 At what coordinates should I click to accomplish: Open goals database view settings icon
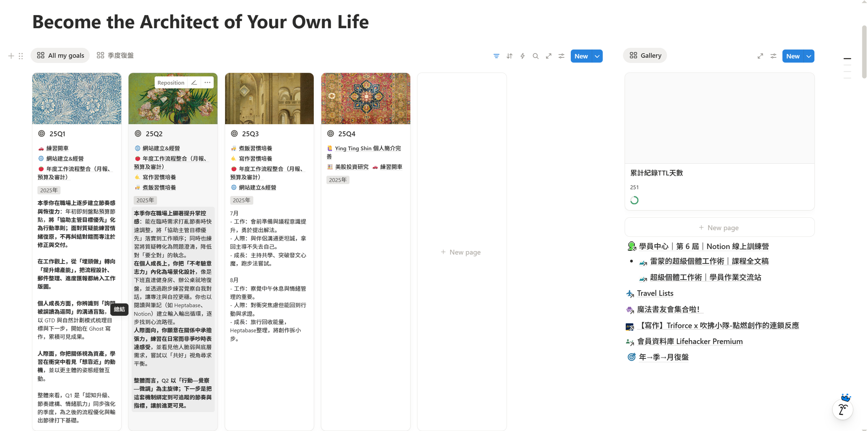pos(562,56)
